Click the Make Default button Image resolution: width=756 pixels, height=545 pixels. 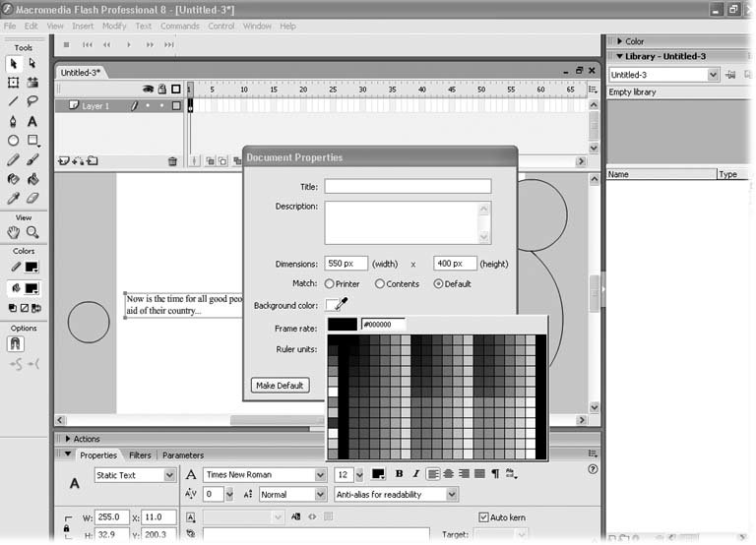pyautogui.click(x=280, y=386)
